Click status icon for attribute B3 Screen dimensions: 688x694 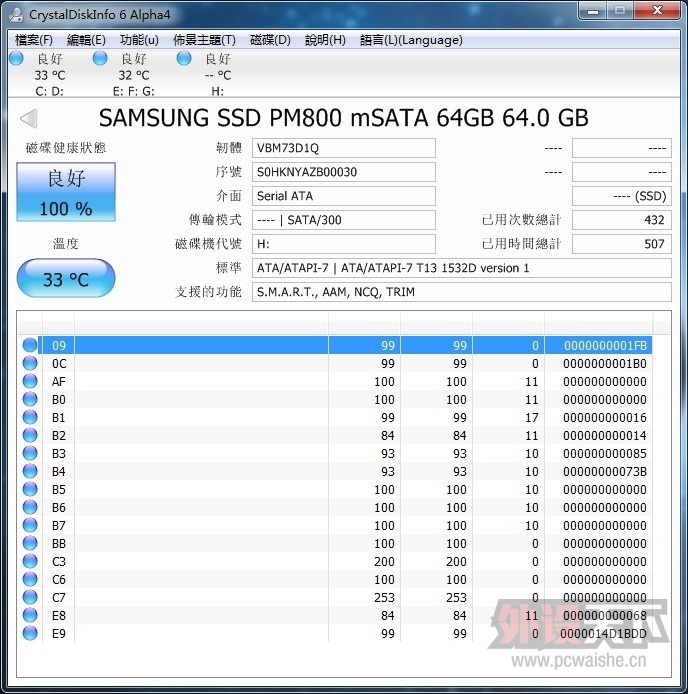tap(30, 453)
